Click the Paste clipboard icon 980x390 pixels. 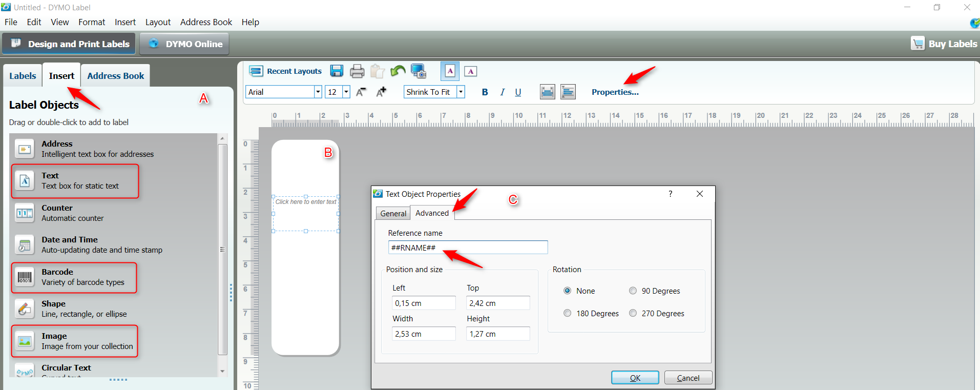pyautogui.click(x=378, y=71)
